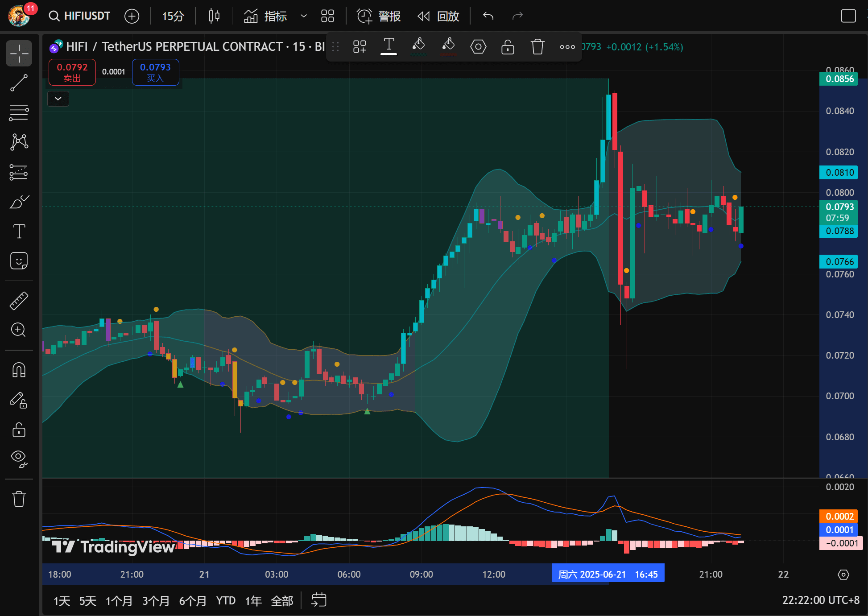Click the pink -0.0001 histogram value label

click(841, 543)
